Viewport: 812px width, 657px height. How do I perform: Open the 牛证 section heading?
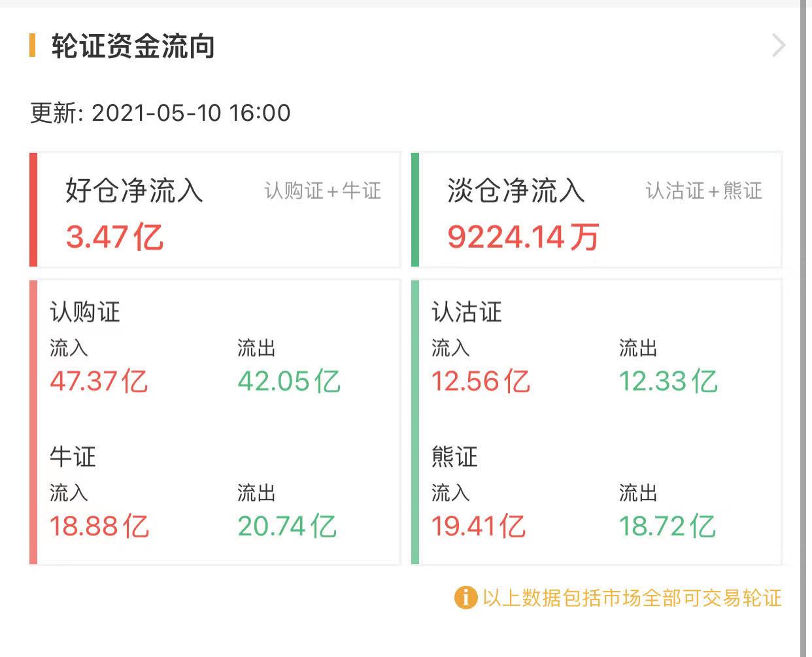[73, 456]
